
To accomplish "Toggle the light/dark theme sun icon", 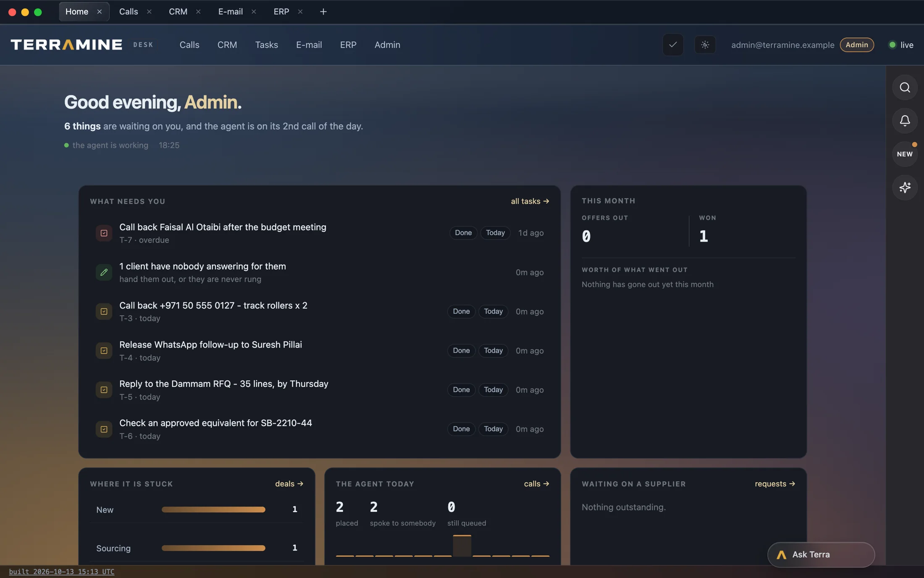I will (x=705, y=45).
